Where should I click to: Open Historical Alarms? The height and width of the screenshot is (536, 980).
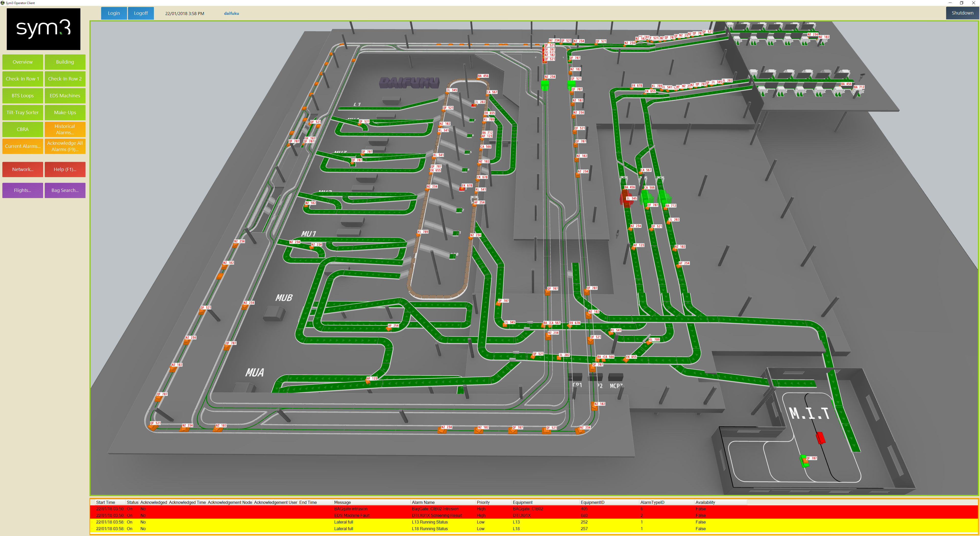point(65,129)
